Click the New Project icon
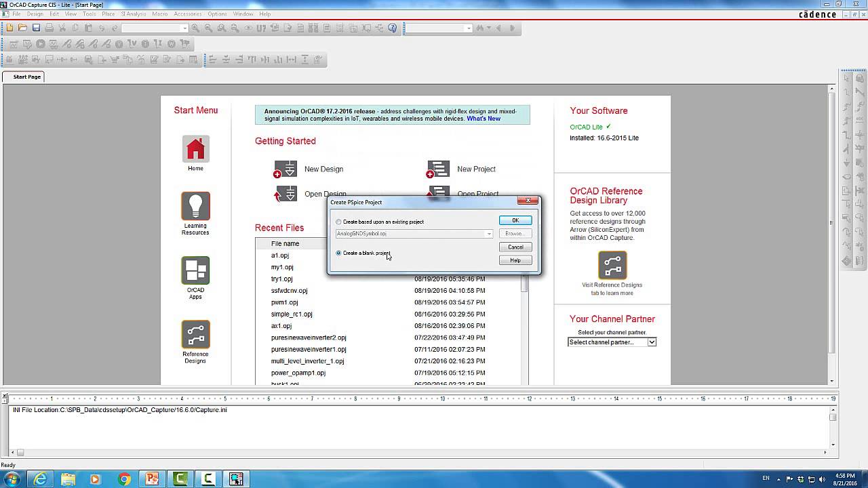Viewport: 868px width, 488px height. [x=438, y=169]
